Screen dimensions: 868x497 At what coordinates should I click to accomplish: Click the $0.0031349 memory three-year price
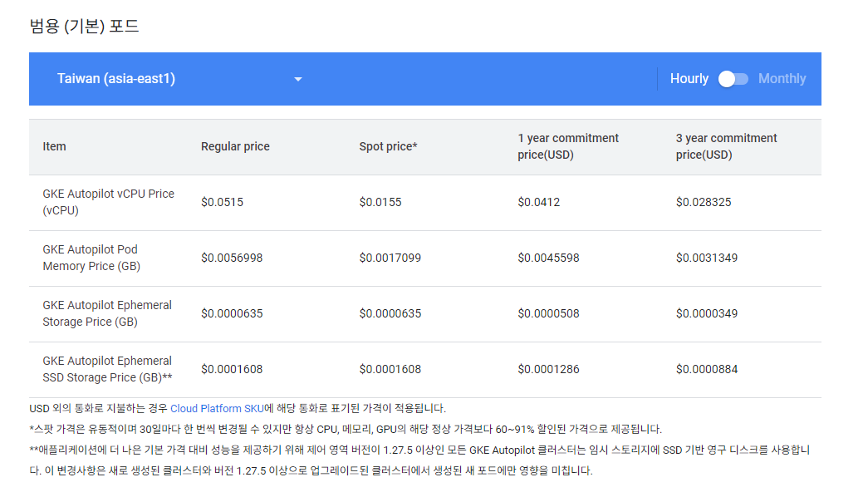click(x=706, y=258)
